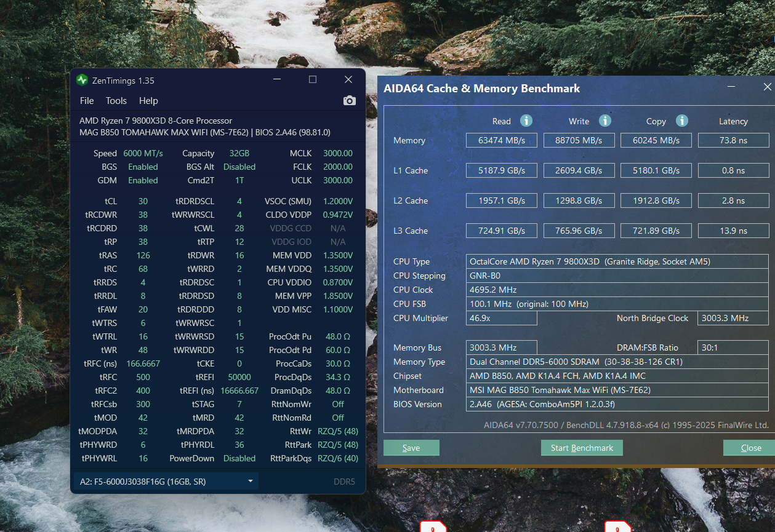Click the BGS Alt Disabled value
775x532 pixels.
[x=239, y=167]
